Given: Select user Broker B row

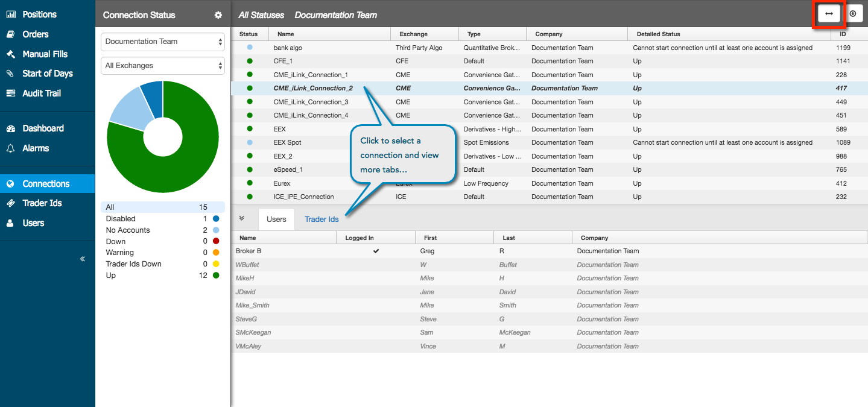Looking at the screenshot, I should tap(550, 251).
